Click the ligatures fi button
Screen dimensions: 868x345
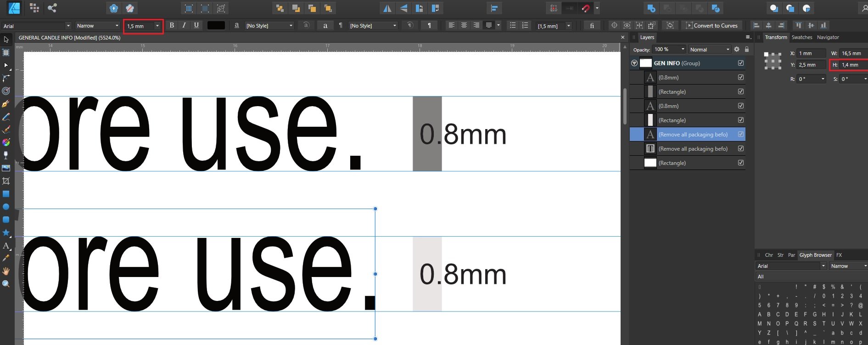(x=592, y=25)
